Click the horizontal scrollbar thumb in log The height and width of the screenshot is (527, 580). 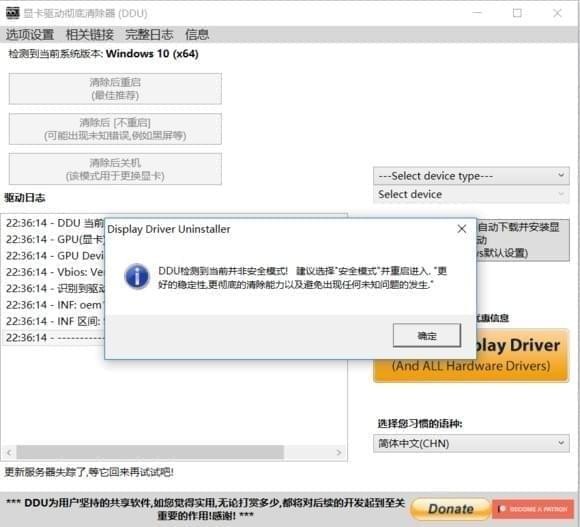(x=150, y=452)
